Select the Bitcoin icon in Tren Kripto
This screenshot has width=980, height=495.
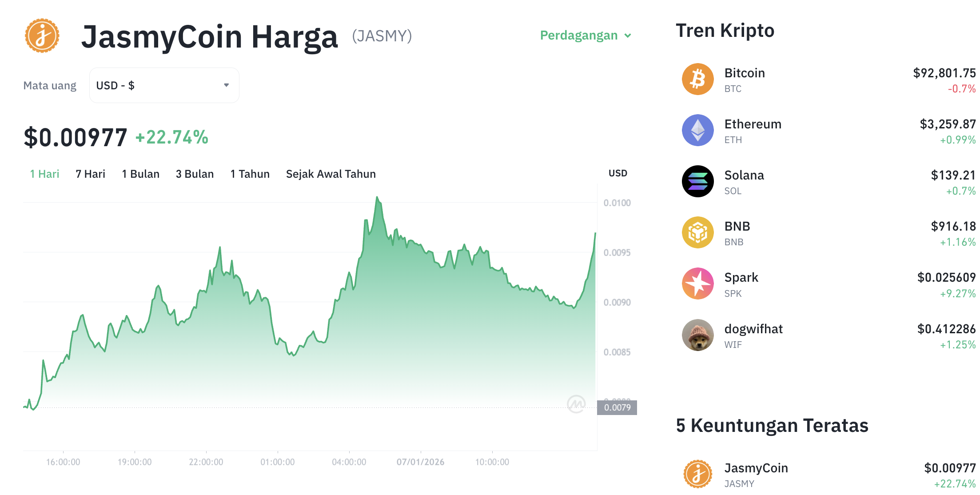pos(697,79)
